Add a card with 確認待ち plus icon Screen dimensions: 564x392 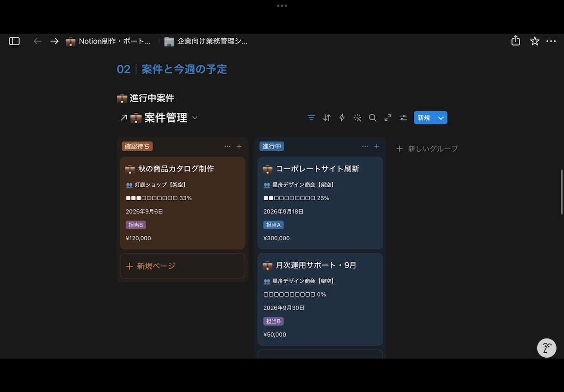pos(239,146)
